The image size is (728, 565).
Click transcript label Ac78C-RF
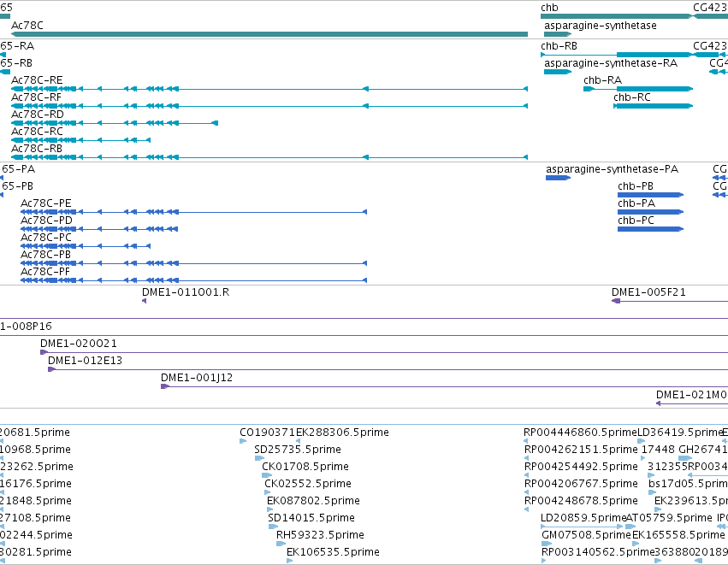pyautogui.click(x=36, y=97)
